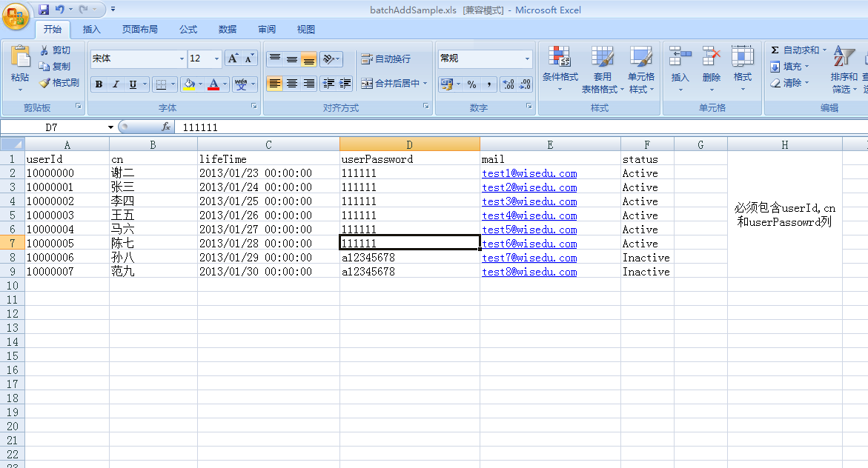Toggle wrap text (自动换行)

pyautogui.click(x=385, y=58)
